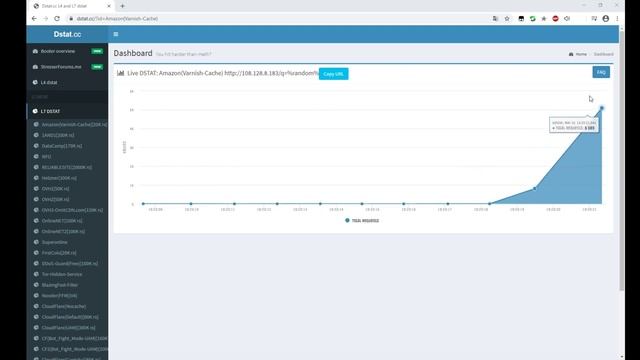Click the red adblock extension icon

coord(555,19)
